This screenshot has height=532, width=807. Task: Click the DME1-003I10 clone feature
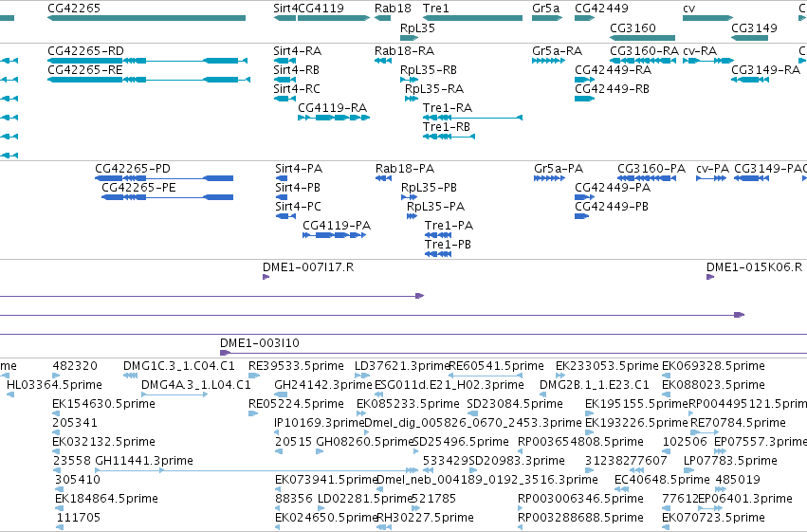tap(513, 353)
